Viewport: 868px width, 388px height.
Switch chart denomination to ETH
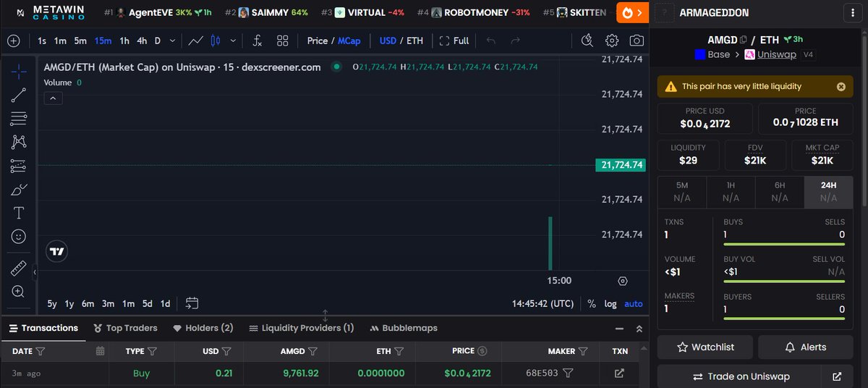pos(415,41)
